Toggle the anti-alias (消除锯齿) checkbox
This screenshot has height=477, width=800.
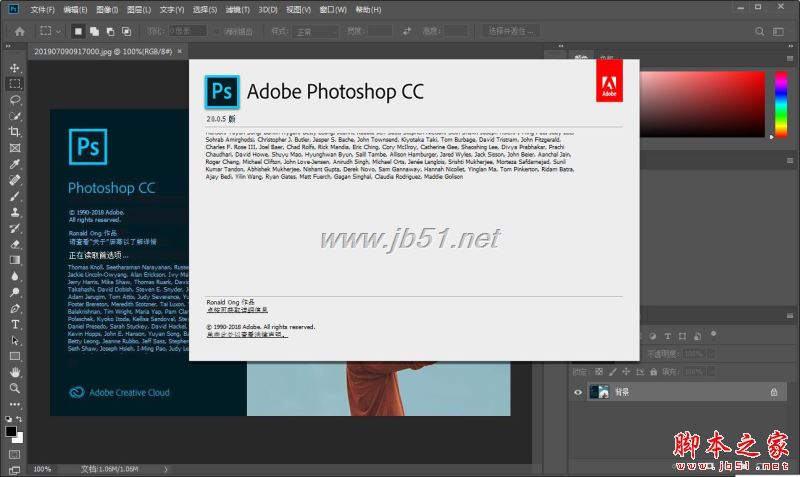click(217, 32)
